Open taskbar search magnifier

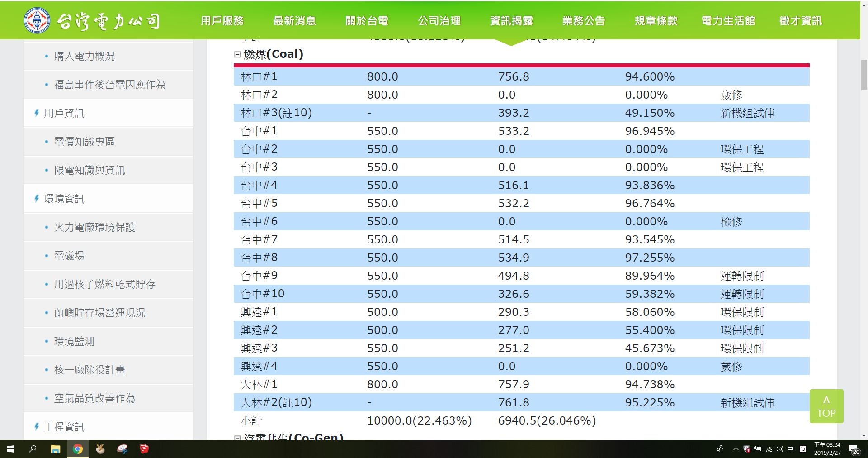(x=33, y=449)
